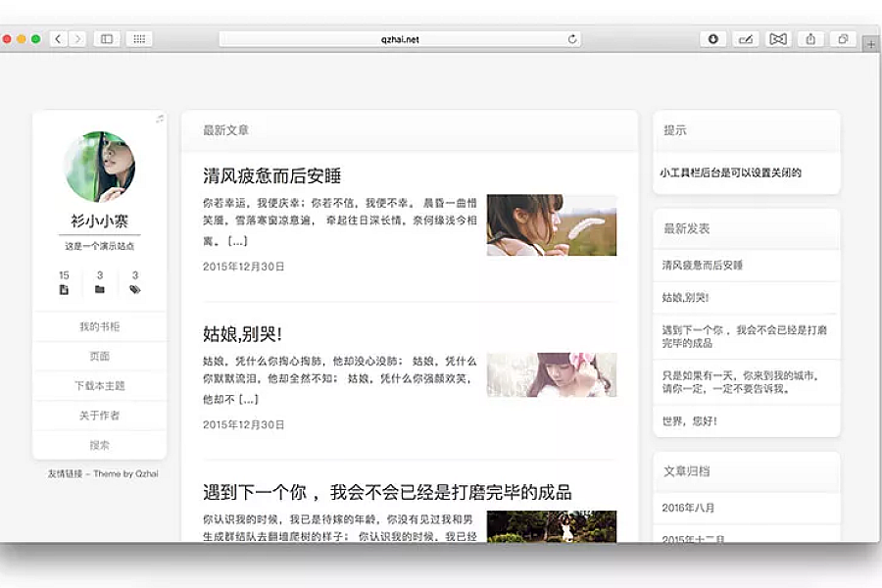Click the 提示 widget heading
The width and height of the screenshot is (882, 588).
pyautogui.click(x=675, y=130)
